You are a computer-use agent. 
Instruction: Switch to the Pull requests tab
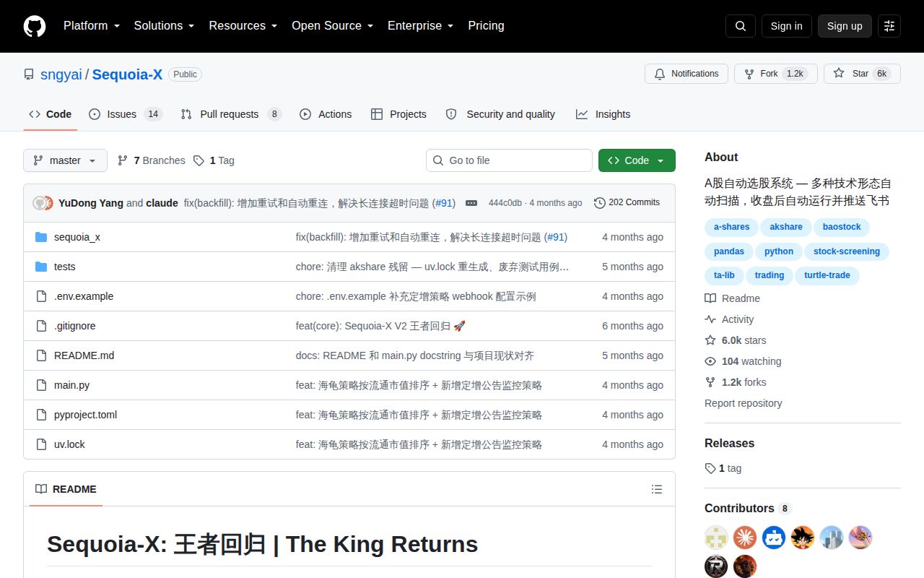(231, 114)
